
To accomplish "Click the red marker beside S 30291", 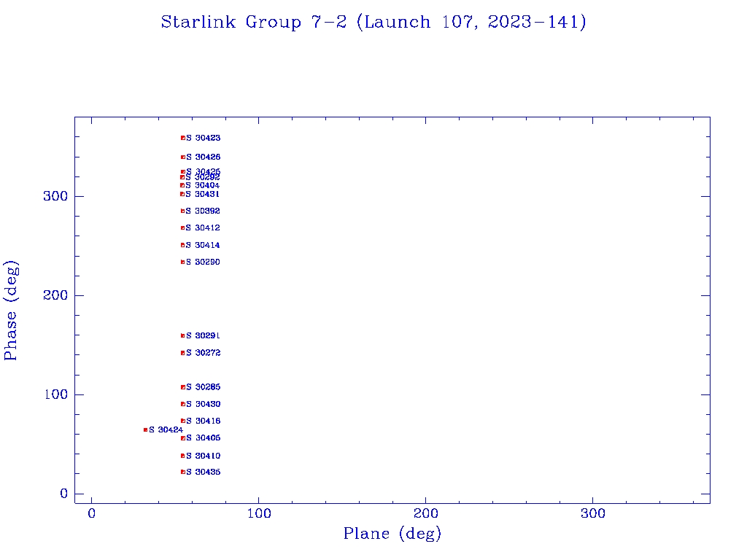I will point(182,335).
